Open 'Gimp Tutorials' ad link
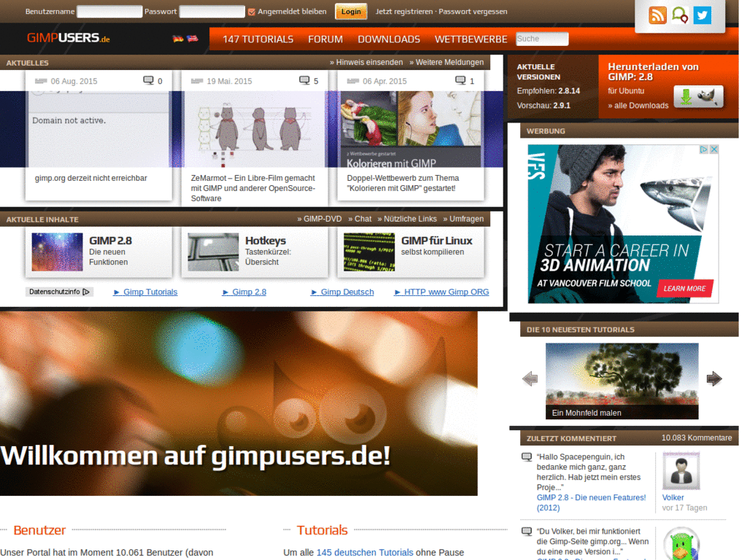747x560 pixels. (145, 292)
